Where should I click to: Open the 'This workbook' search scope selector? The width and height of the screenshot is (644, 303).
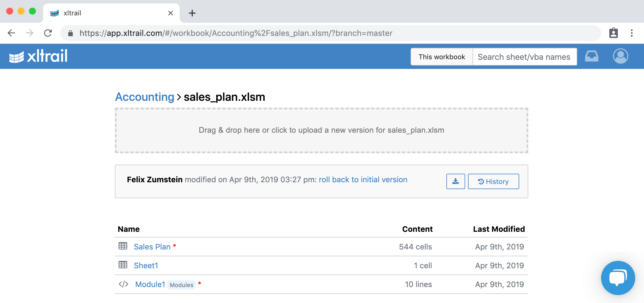pyautogui.click(x=442, y=57)
